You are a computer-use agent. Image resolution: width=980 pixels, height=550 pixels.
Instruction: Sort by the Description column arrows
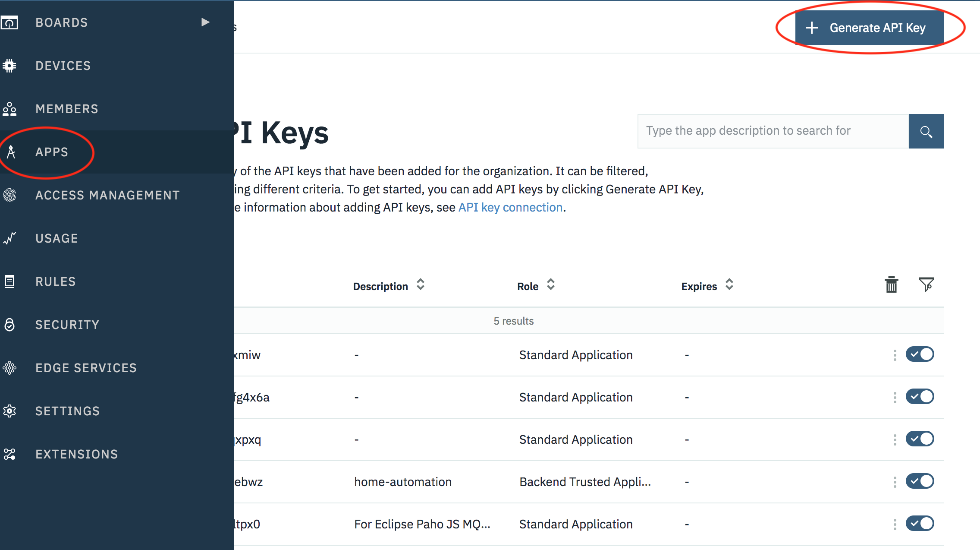point(421,285)
